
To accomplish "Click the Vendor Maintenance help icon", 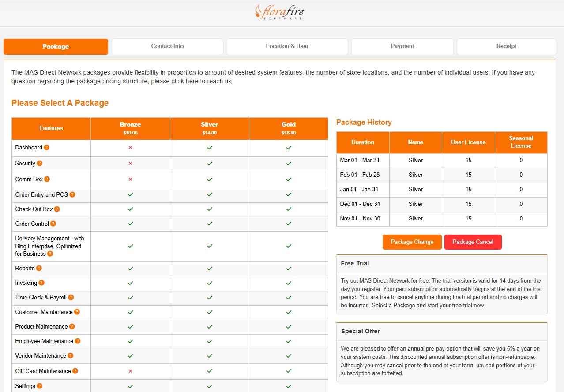I will tap(71, 355).
